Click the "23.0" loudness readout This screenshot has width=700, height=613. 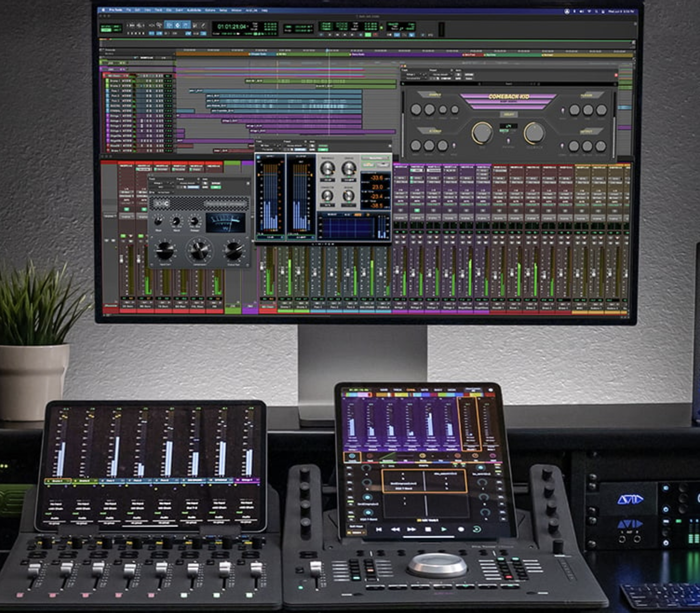pos(377,187)
